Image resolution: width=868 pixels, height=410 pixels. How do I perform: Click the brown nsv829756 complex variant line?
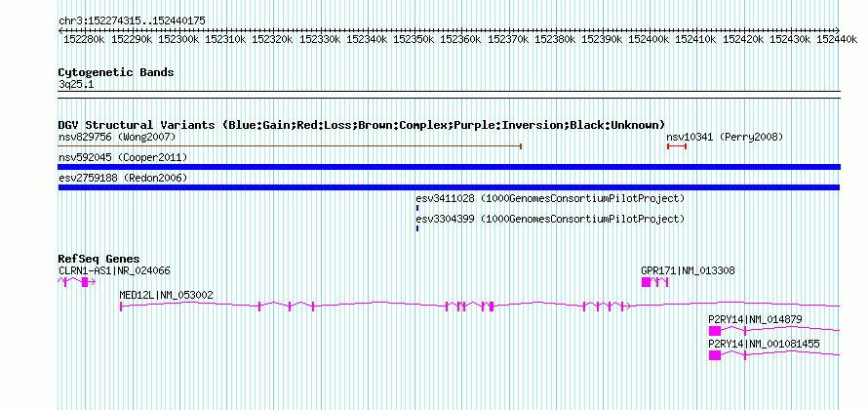[290, 146]
